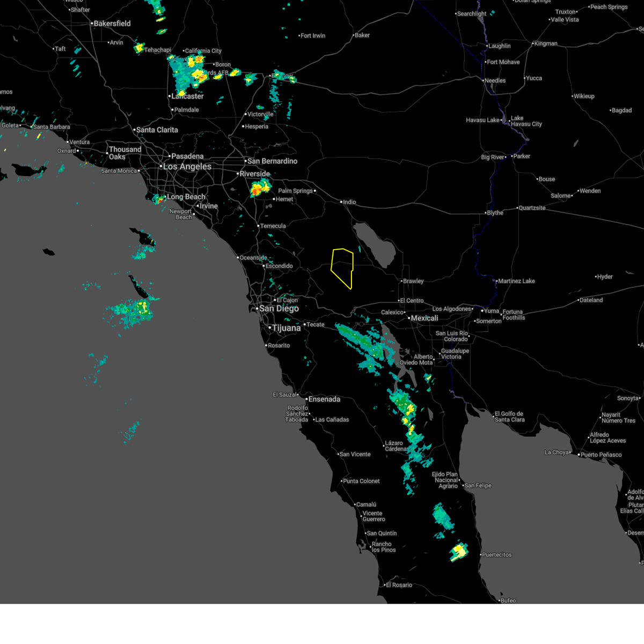Click the Long Beach label
The image size is (644, 644).
(186, 197)
